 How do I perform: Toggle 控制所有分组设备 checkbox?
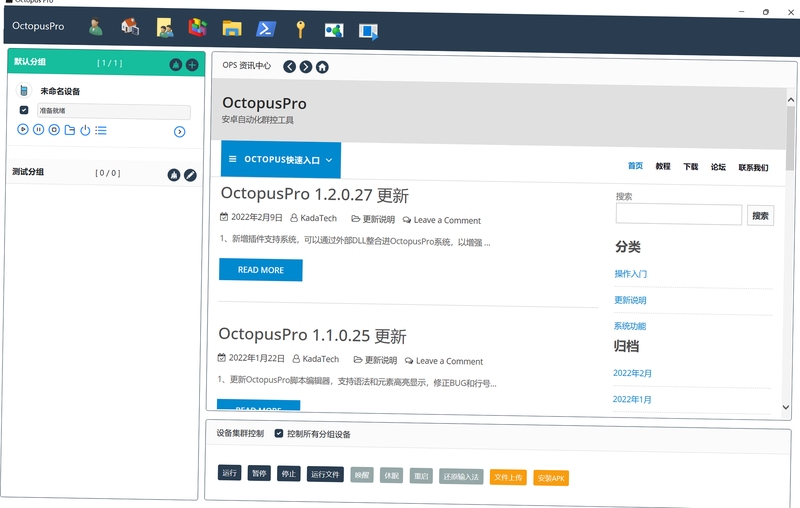[279, 434]
